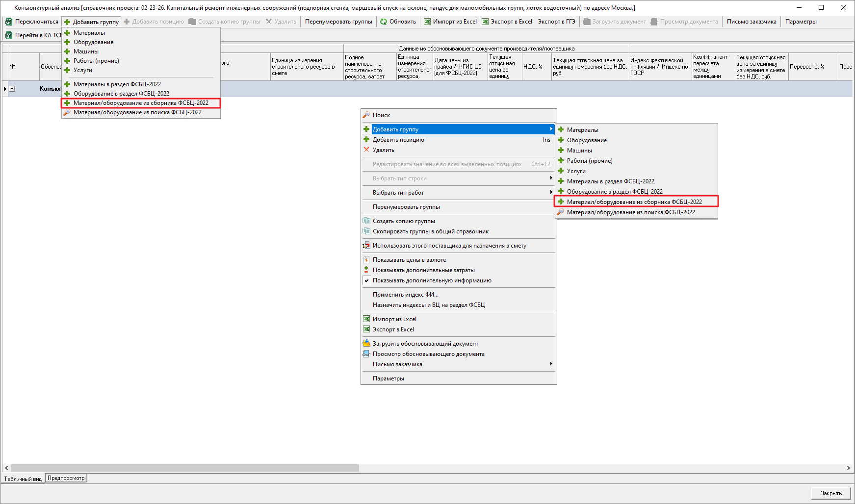Image resolution: width=855 pixels, height=504 pixels.
Task: Select Материал/оборудование из сборника ФСБЦ-2022 in submenu
Action: tap(634, 202)
